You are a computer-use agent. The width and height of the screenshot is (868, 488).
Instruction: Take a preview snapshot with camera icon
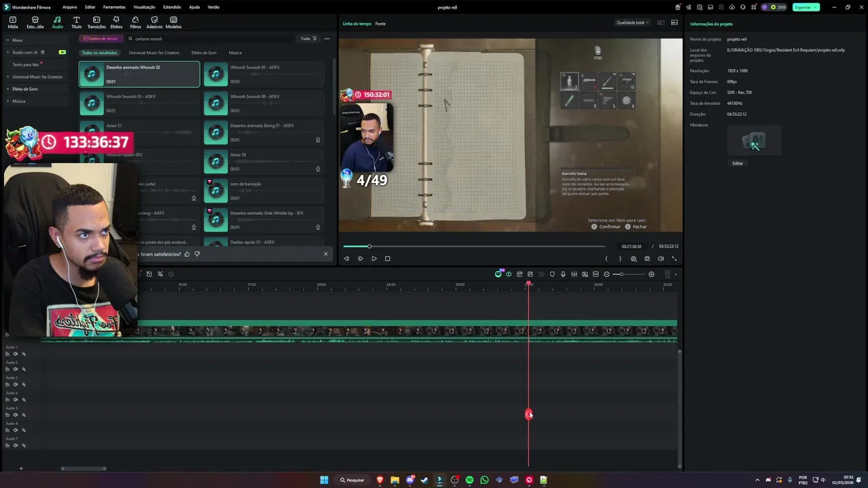pyautogui.click(x=647, y=258)
